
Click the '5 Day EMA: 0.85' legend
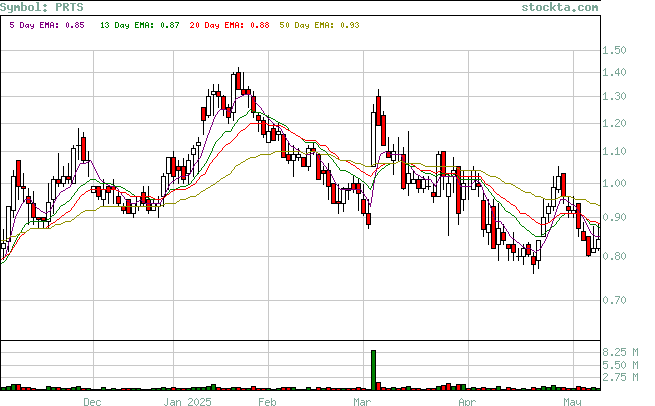pyautogui.click(x=47, y=25)
